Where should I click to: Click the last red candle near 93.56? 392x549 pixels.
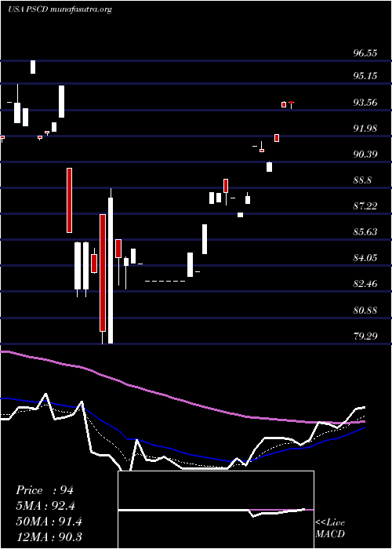pyautogui.click(x=291, y=103)
